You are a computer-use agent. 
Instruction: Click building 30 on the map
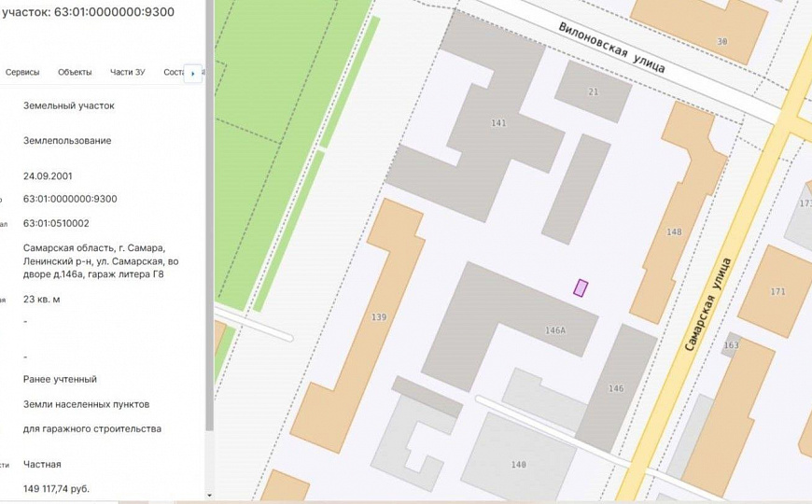tap(721, 41)
